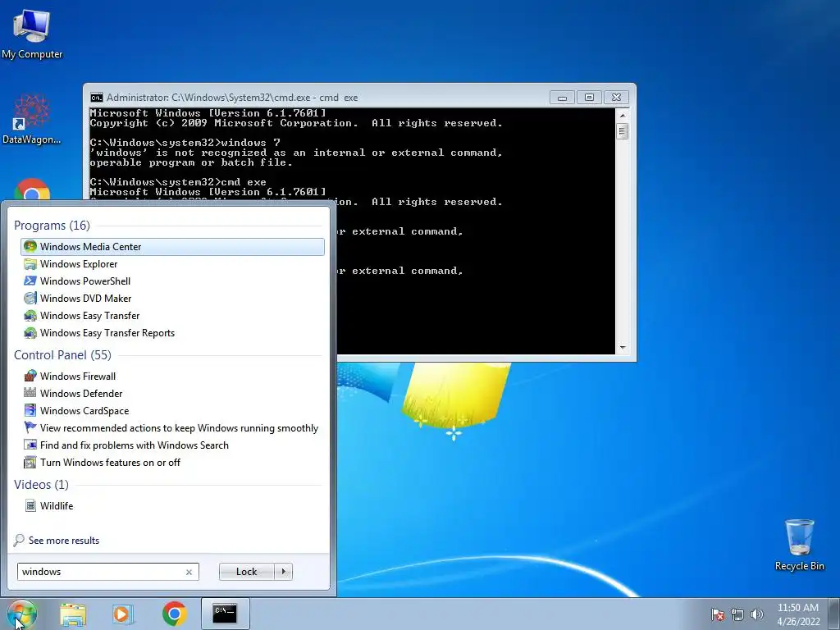This screenshot has width=840, height=630.
Task: Click the magnifier icon beside See more results
Action: point(19,540)
